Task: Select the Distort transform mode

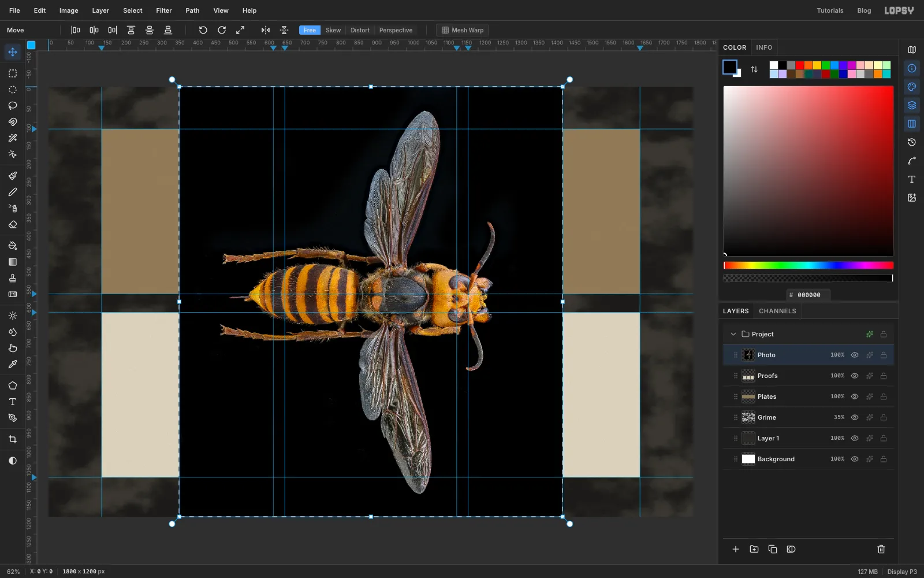Action: 360,30
